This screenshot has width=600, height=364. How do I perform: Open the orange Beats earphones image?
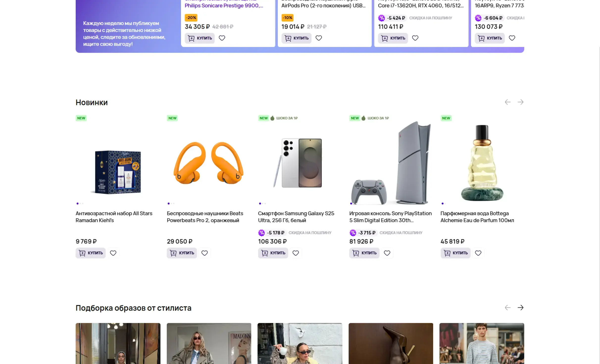209,163
